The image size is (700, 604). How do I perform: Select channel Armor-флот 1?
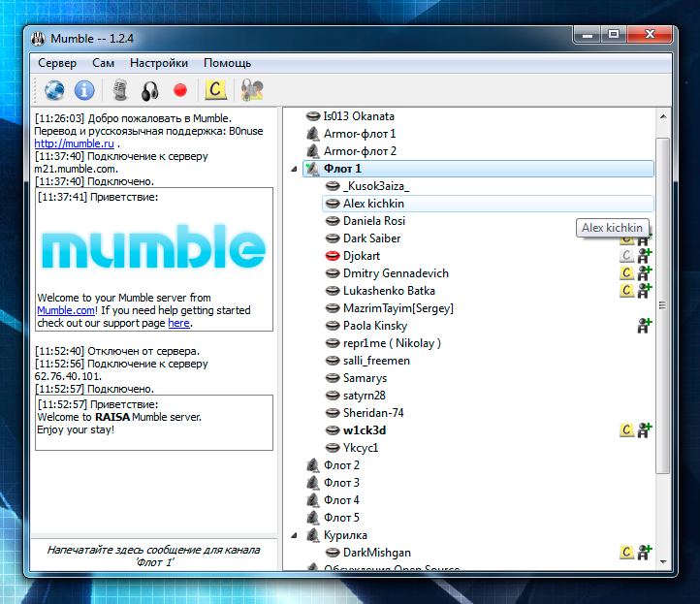pyautogui.click(x=360, y=134)
